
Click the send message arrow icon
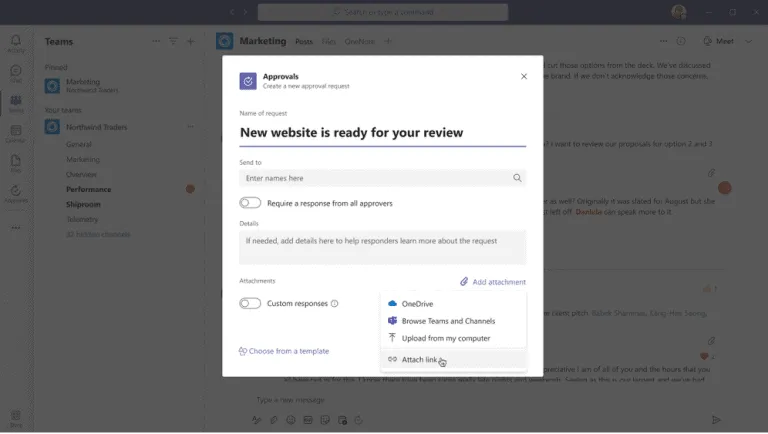click(x=716, y=420)
